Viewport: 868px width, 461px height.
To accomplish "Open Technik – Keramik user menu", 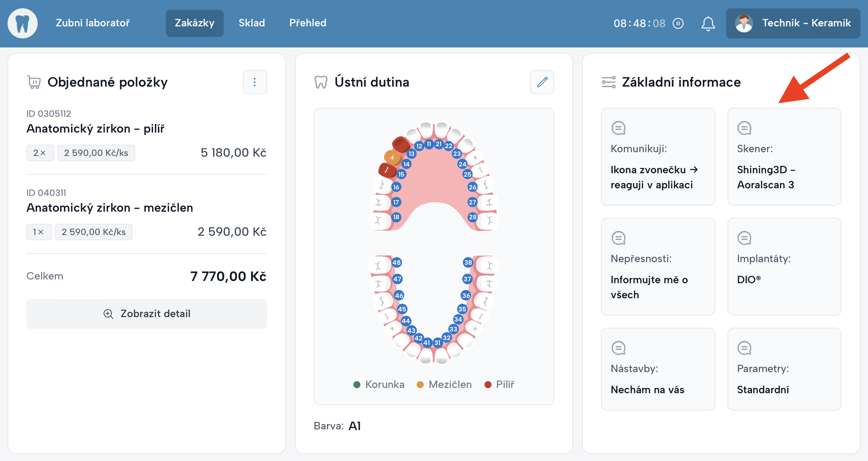I will (793, 23).
